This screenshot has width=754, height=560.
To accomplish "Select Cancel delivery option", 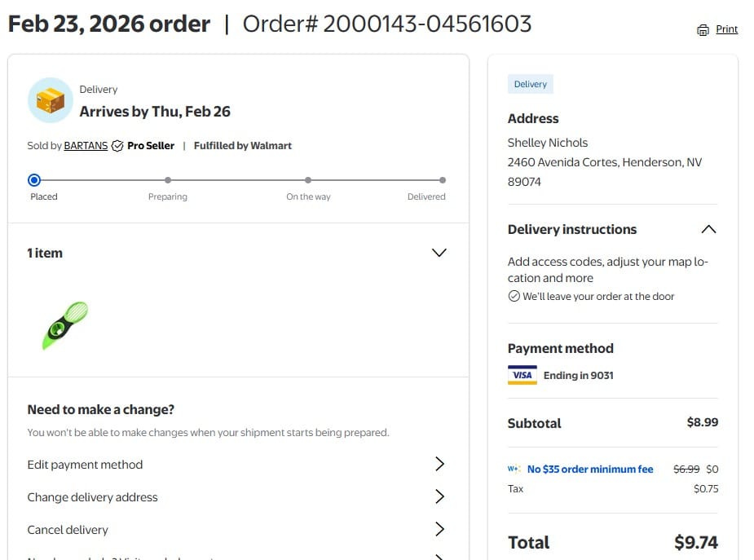I will pyautogui.click(x=68, y=530).
